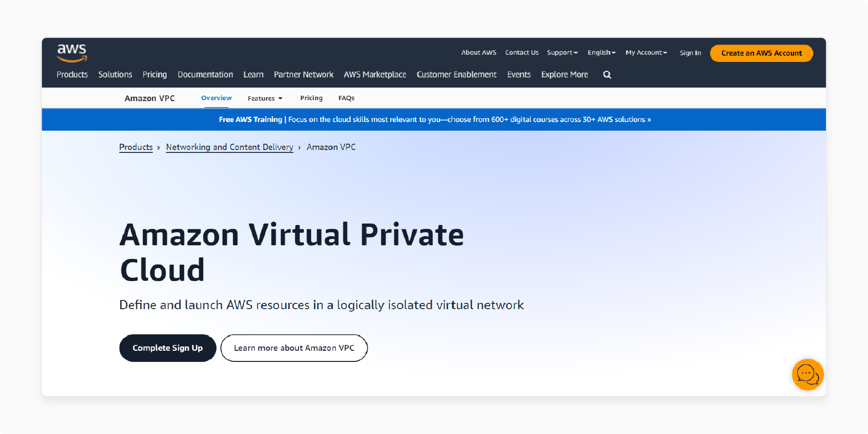Open the Products menu
868x434 pixels.
point(72,75)
